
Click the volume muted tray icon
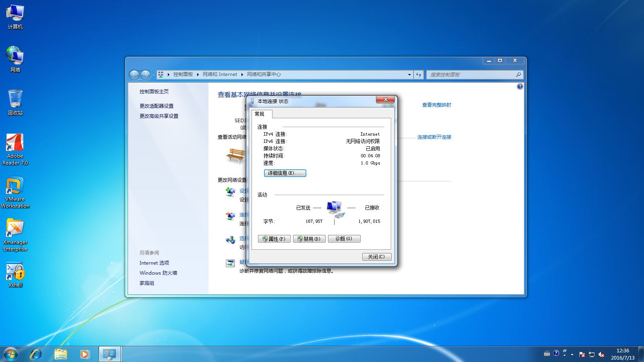601,354
